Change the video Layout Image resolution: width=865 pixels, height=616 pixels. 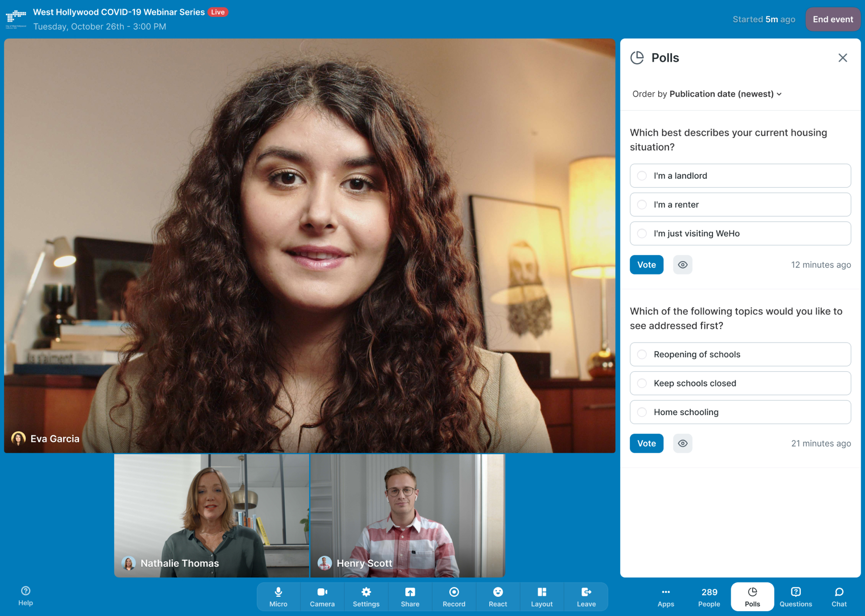coord(542,597)
